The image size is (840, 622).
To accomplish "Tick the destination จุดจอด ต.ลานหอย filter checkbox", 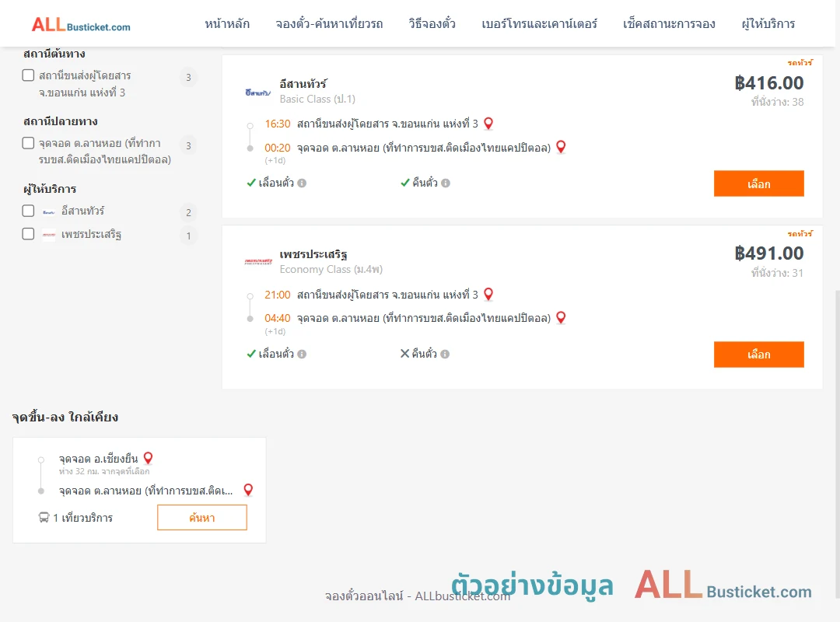I will pos(29,143).
